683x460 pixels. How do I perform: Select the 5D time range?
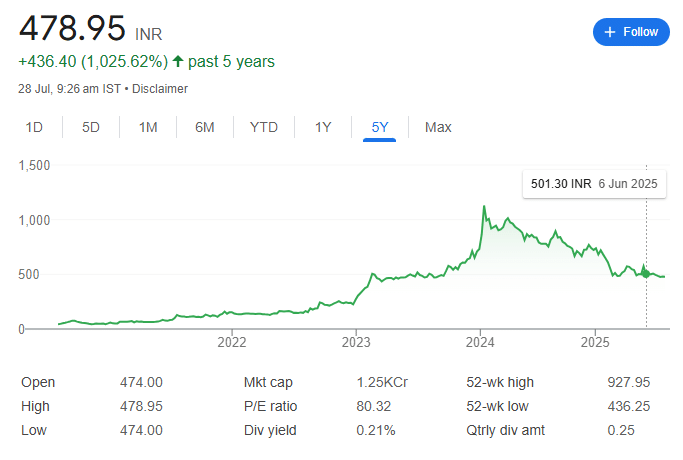point(91,127)
